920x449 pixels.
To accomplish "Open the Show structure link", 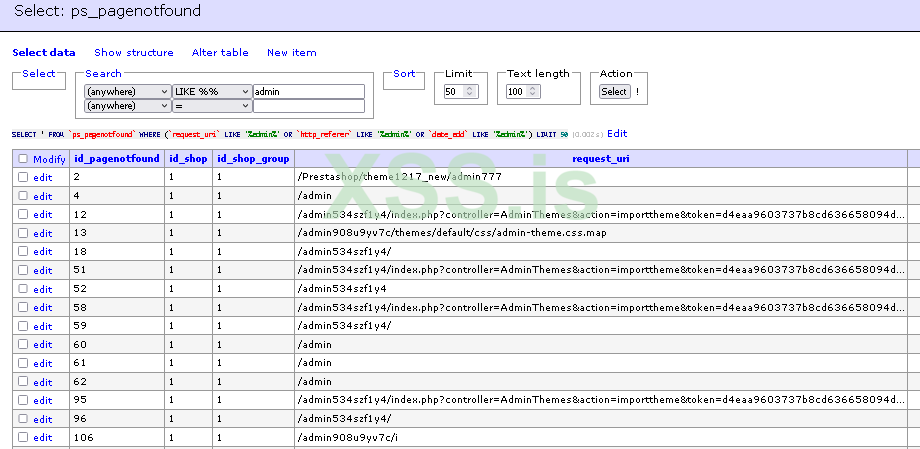I will tap(133, 53).
